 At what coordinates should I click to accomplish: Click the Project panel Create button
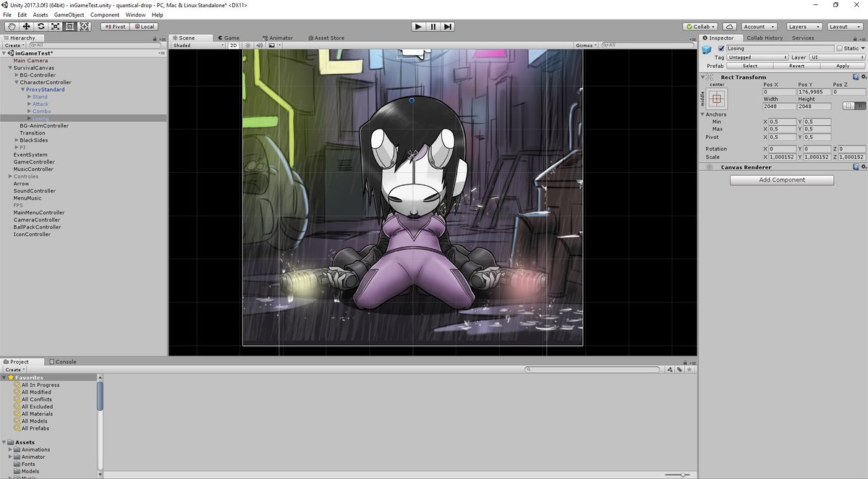click(x=14, y=369)
